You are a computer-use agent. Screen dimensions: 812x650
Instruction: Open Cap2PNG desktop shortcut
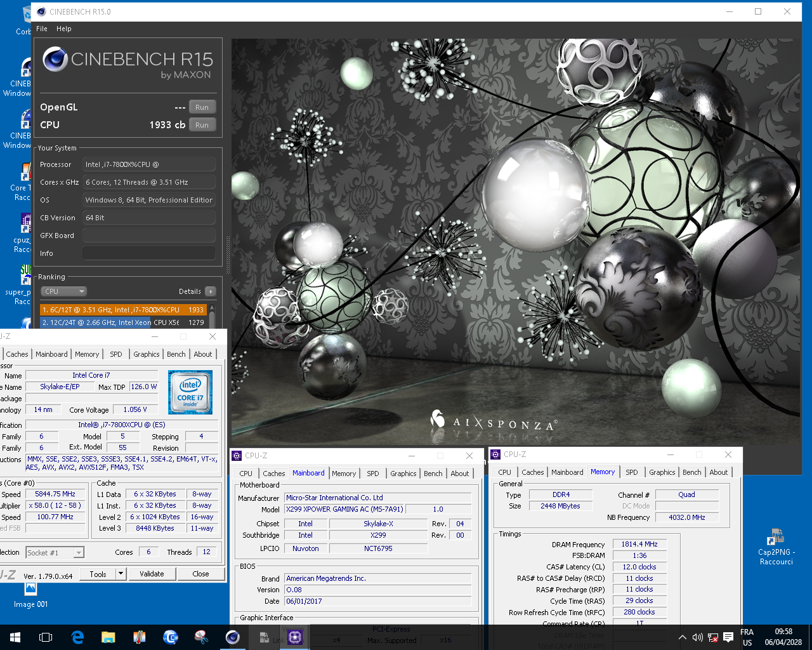pos(776,547)
